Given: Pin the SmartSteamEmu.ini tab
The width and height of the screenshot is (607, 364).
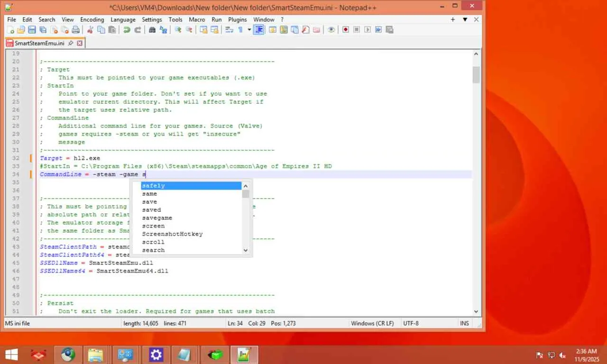Looking at the screenshot, I should coord(71,43).
